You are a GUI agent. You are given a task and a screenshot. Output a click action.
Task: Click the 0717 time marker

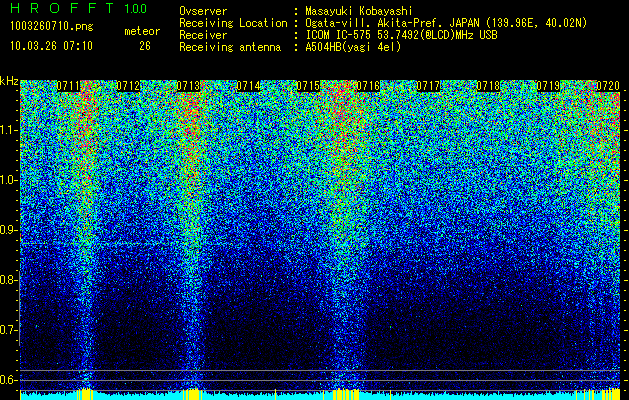point(428,86)
